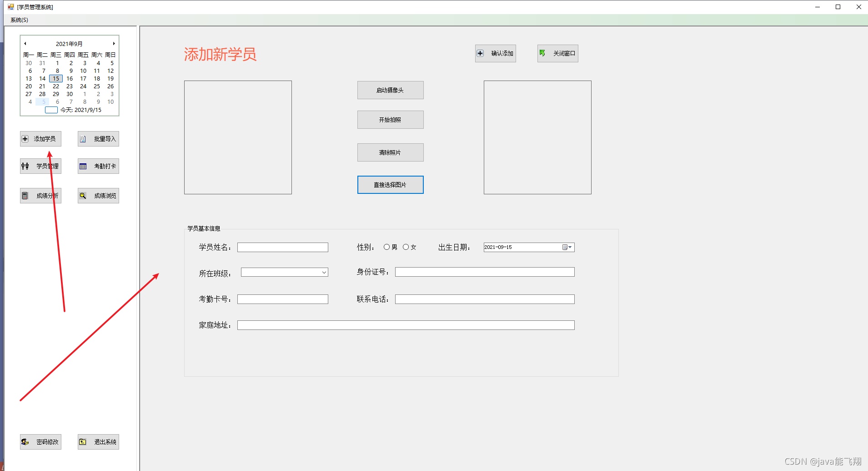This screenshot has width=868, height=471.
Task: Go to previous month in calendar
Action: (25, 44)
